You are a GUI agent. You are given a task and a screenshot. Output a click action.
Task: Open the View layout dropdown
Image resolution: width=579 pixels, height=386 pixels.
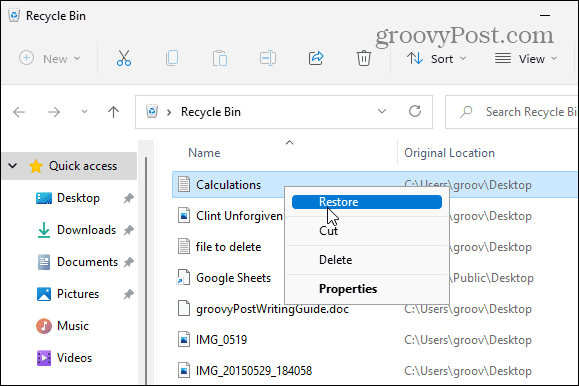tap(526, 59)
